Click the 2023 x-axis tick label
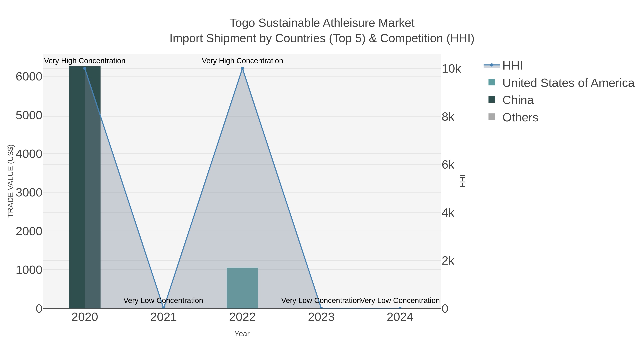 click(x=321, y=317)
